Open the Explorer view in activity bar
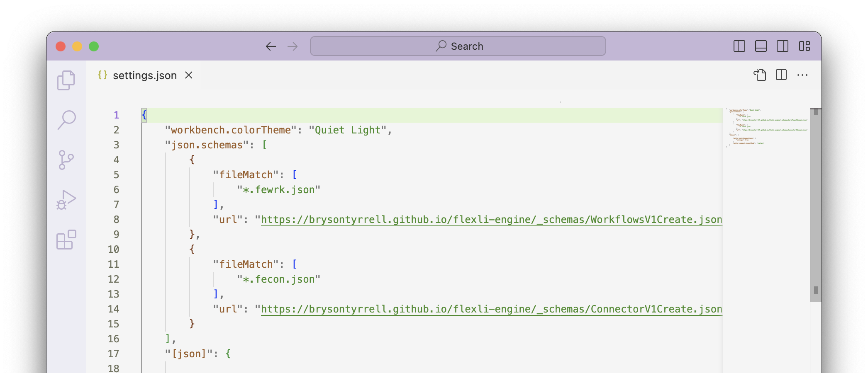 coord(66,80)
